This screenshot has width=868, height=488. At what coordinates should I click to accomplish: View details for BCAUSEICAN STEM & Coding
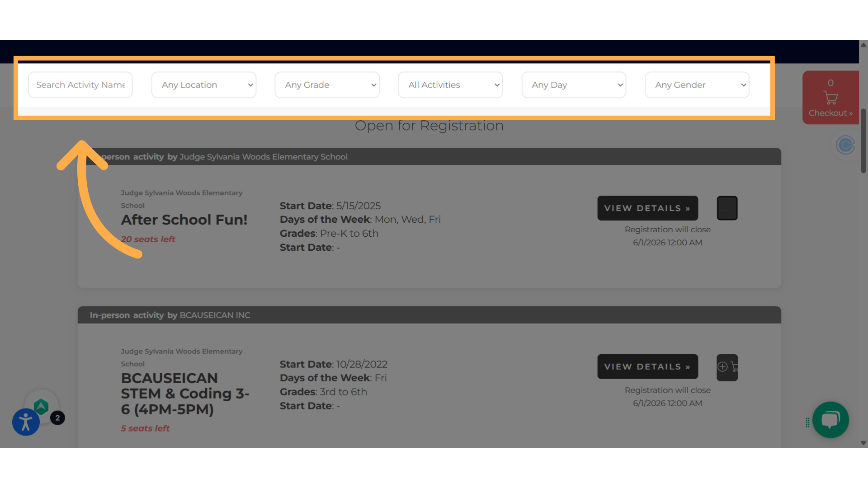(647, 366)
